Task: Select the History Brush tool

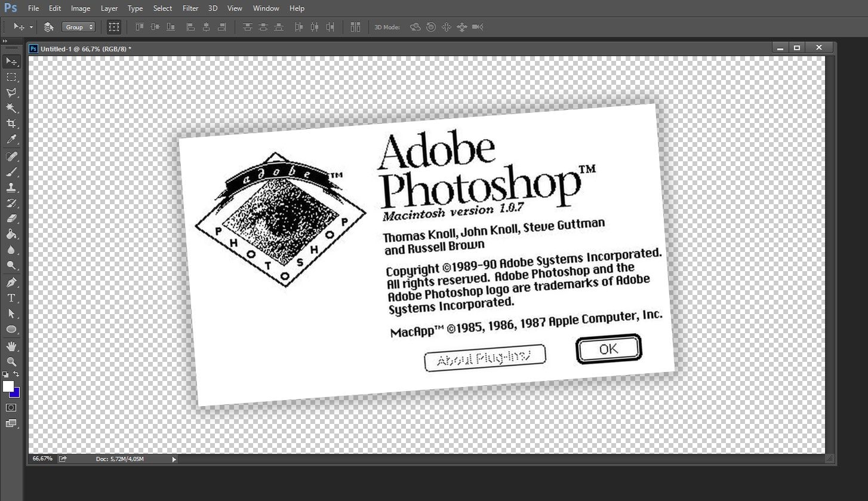Action: point(11,203)
